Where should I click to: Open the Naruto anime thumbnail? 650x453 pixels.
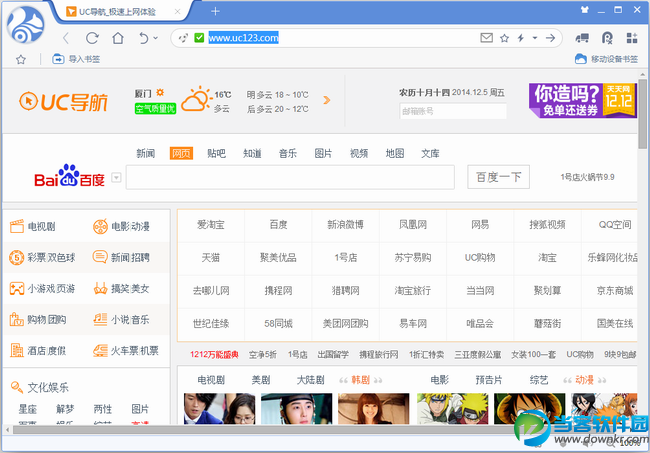[x=452, y=409]
